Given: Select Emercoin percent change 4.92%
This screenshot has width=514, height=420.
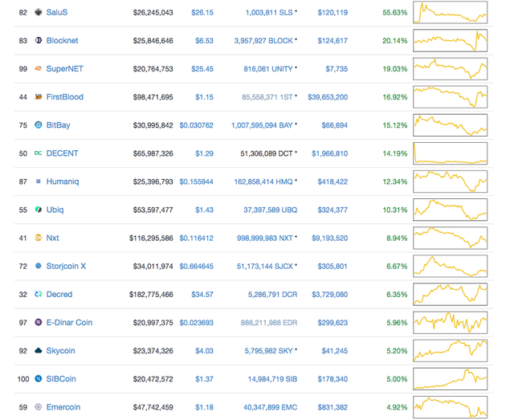Looking at the screenshot, I should pyautogui.click(x=397, y=407).
